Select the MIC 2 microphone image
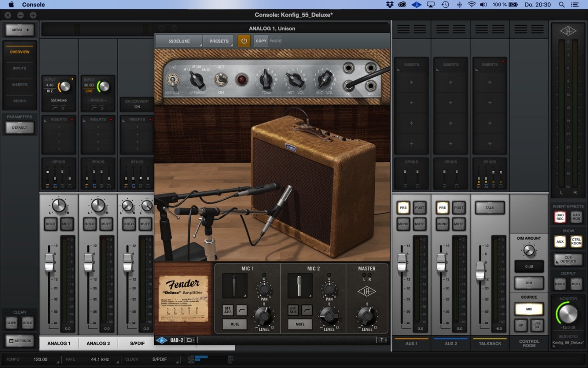588x368 pixels. pyautogui.click(x=300, y=286)
